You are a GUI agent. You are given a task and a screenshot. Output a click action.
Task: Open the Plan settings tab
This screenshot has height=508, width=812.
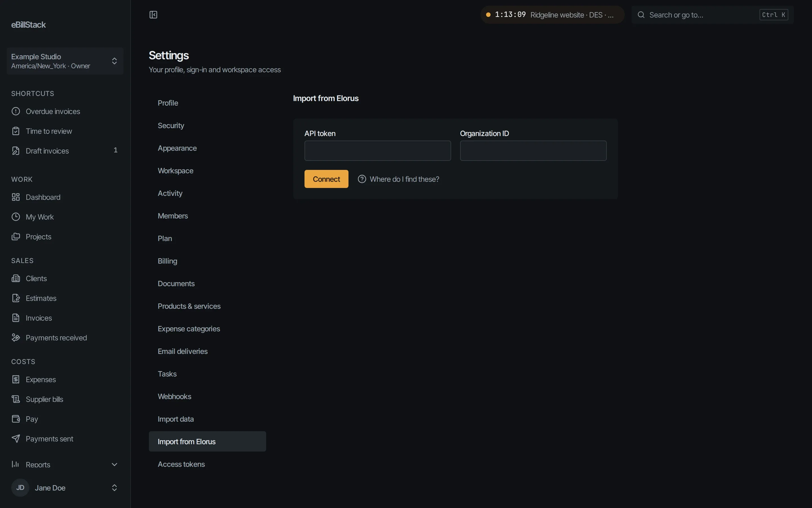(207, 238)
